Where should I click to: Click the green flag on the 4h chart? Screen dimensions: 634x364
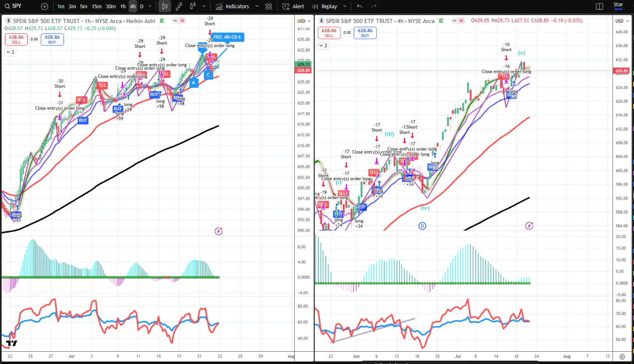[x=441, y=21]
